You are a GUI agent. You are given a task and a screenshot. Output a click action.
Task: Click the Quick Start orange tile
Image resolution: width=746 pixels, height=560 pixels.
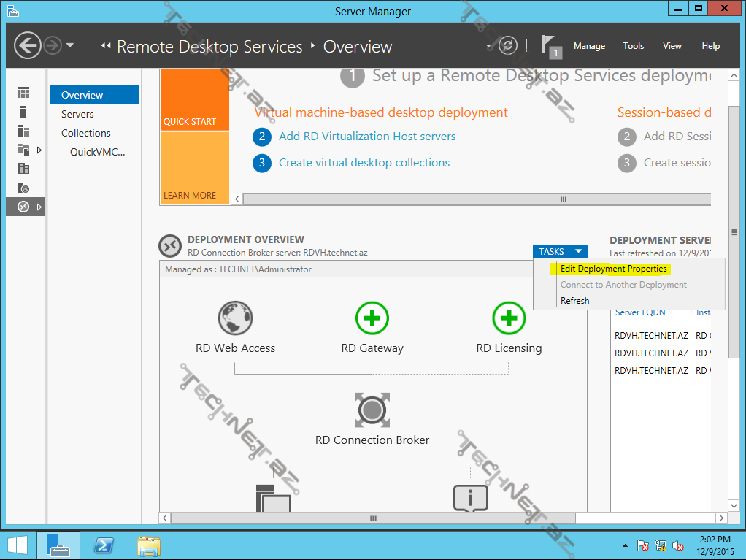pos(194,99)
